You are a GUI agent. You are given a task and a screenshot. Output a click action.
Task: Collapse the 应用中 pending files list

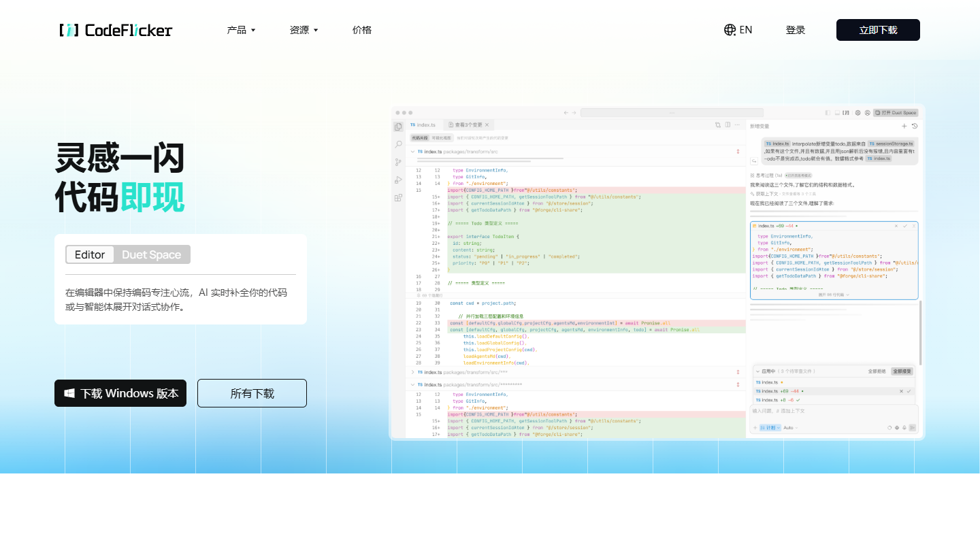click(757, 371)
